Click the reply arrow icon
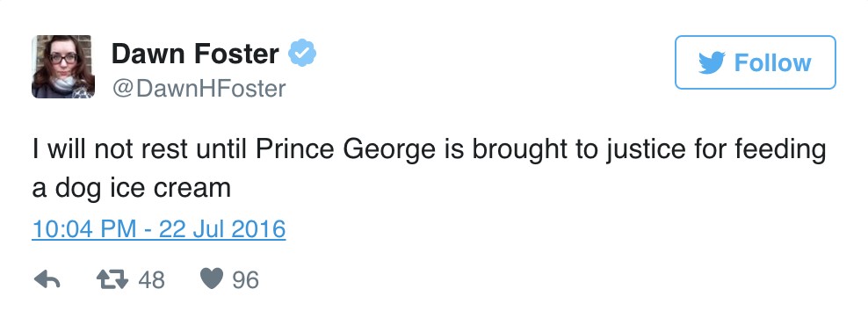Viewport: 868px width, 318px height. click(47, 280)
